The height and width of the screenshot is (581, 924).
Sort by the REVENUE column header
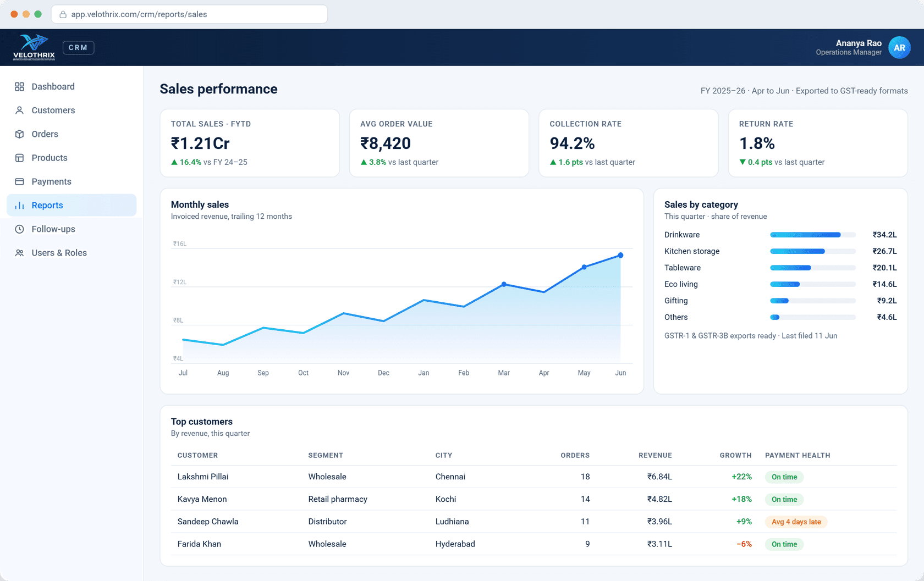coord(655,456)
